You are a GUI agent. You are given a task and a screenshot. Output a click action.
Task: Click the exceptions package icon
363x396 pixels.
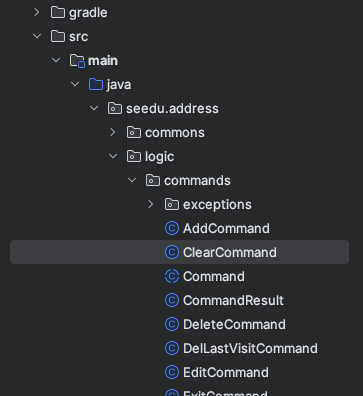(172, 204)
